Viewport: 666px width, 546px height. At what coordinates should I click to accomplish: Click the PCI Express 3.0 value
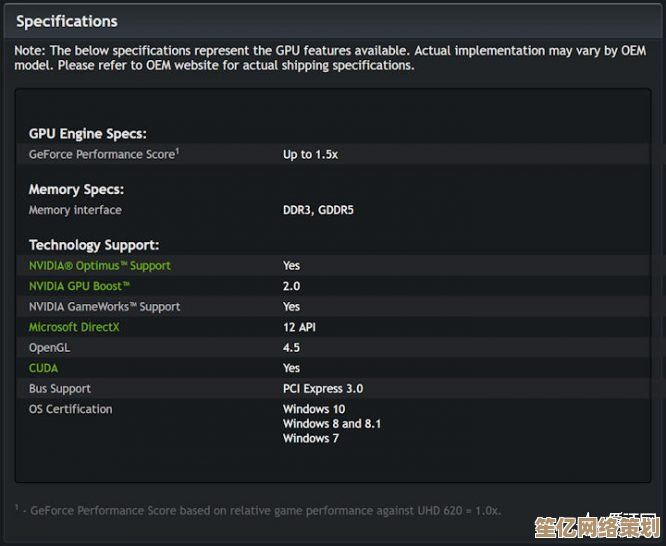click(x=323, y=389)
